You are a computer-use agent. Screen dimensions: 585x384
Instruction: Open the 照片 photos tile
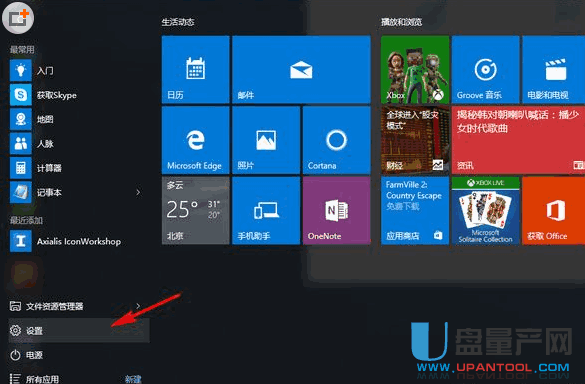[266, 140]
